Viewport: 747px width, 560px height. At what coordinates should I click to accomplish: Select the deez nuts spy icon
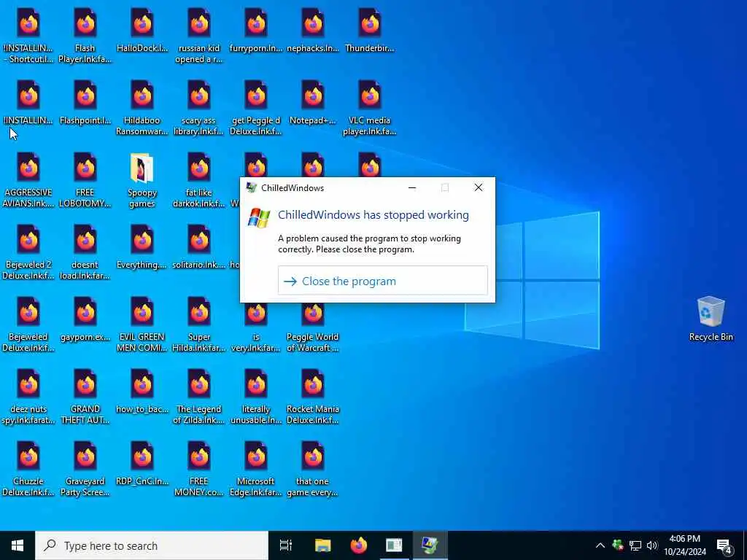coord(28,397)
